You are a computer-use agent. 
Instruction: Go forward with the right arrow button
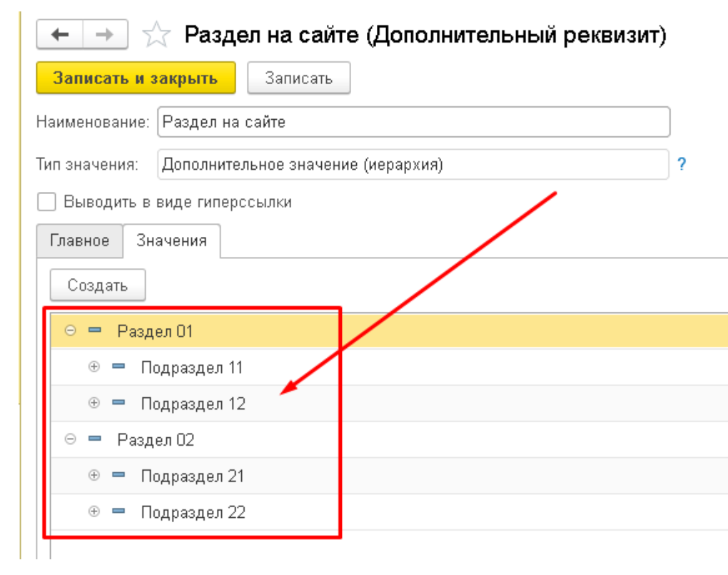pos(105,34)
